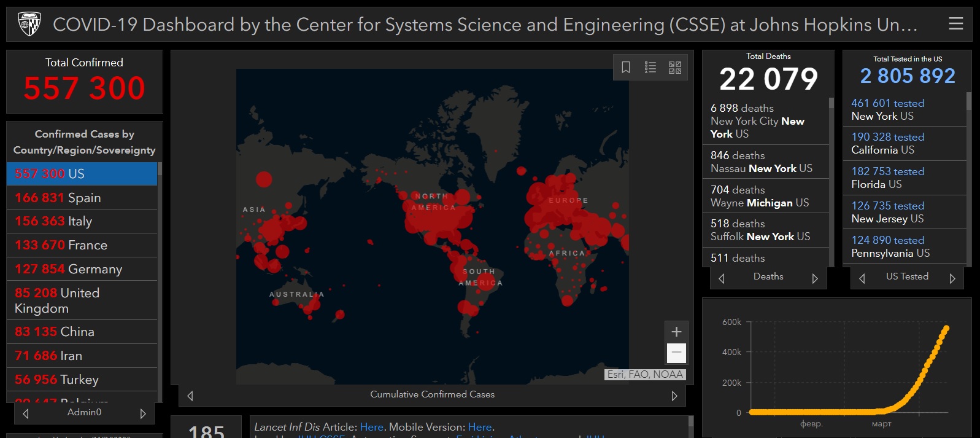This screenshot has width=980, height=438.
Task: Select 133 670 France row
Action: tap(82, 245)
